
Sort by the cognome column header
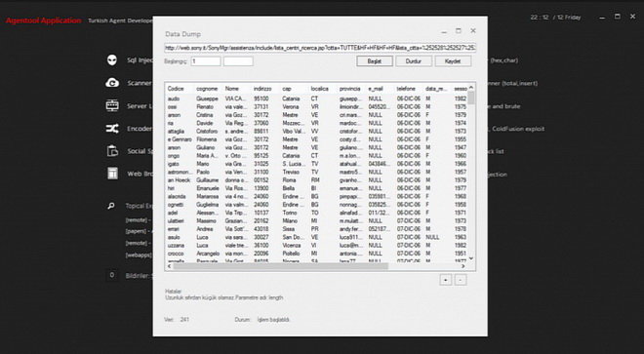tap(208, 89)
